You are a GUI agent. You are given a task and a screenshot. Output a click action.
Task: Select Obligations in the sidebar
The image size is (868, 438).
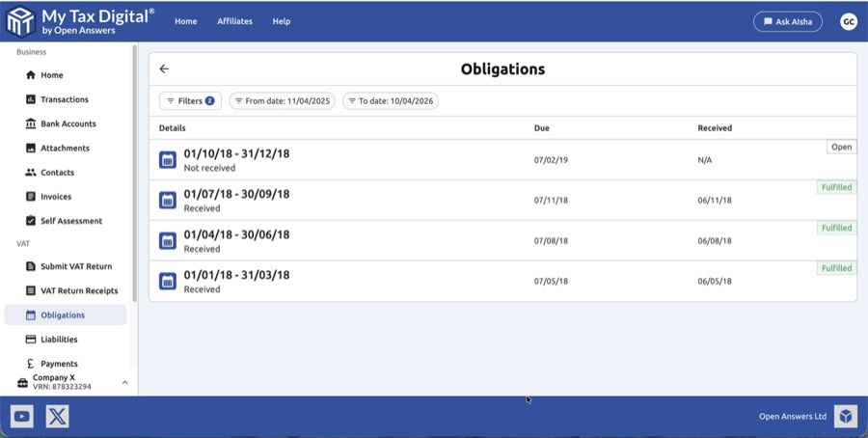pyautogui.click(x=66, y=315)
